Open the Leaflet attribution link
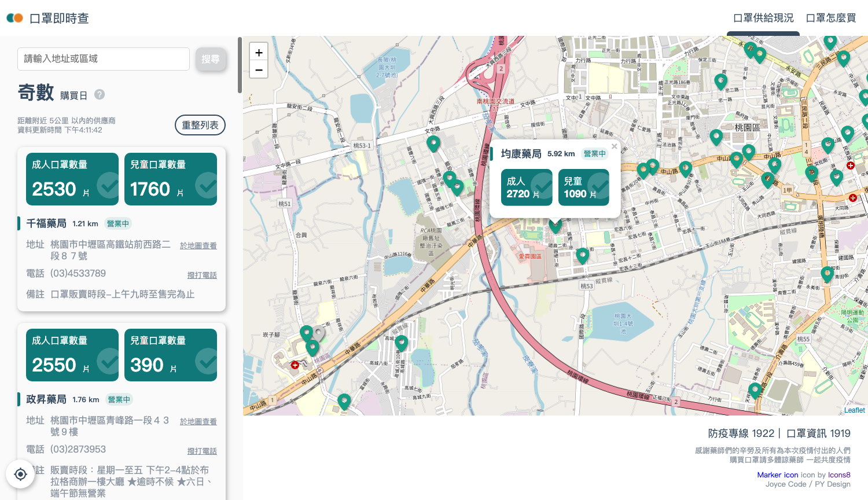Viewport: 868px width, 500px height. (x=854, y=410)
